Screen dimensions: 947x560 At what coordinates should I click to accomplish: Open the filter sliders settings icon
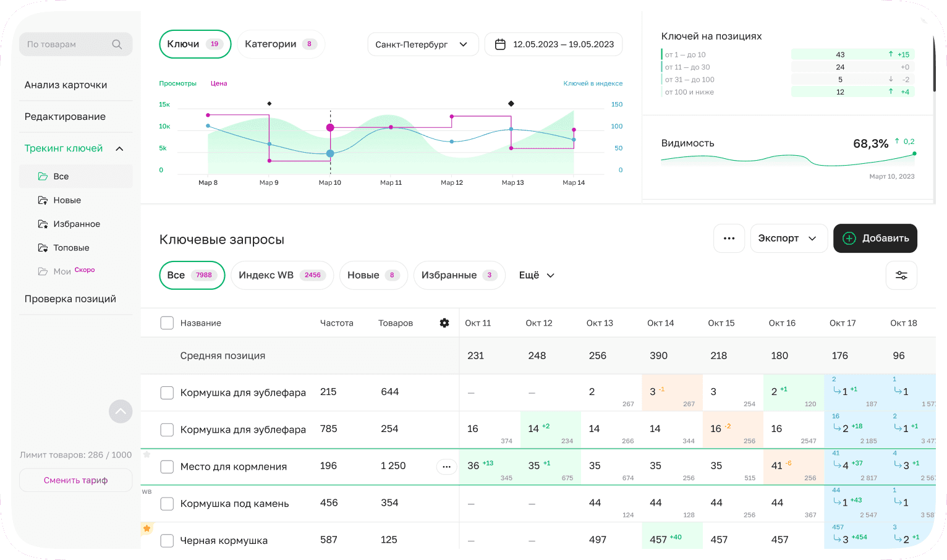901,276
